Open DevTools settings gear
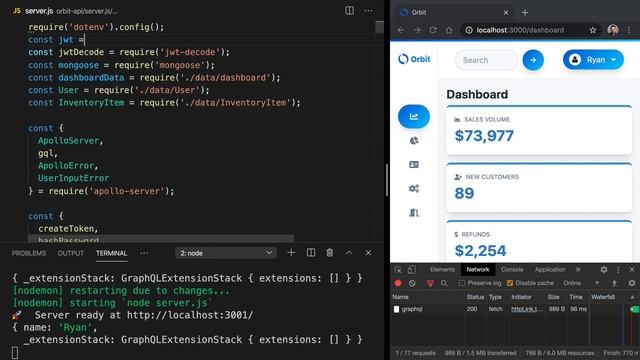This screenshot has width=640, height=360. click(x=604, y=269)
